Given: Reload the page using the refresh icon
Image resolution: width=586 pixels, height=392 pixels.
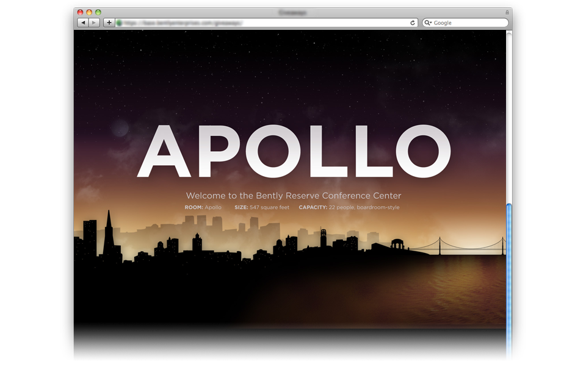Looking at the screenshot, I should 413,23.
